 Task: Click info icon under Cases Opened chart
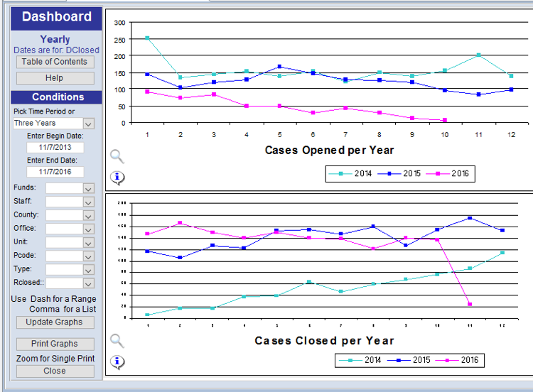tap(117, 178)
